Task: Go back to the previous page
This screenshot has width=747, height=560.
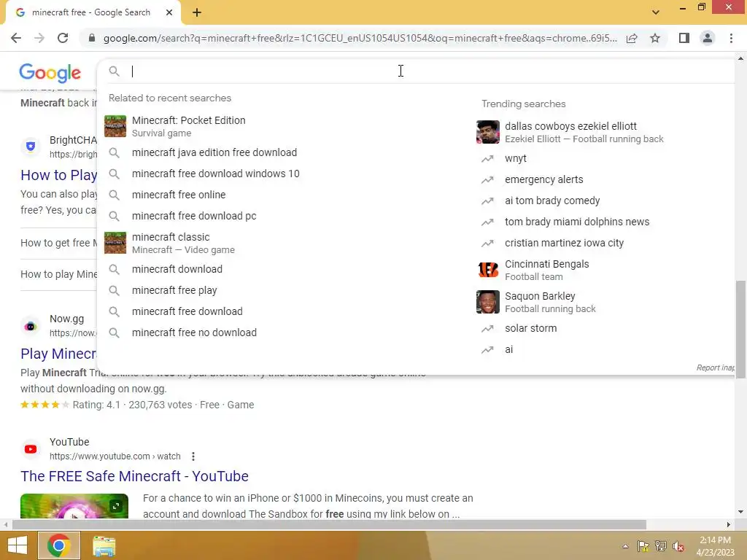Action: (16, 38)
